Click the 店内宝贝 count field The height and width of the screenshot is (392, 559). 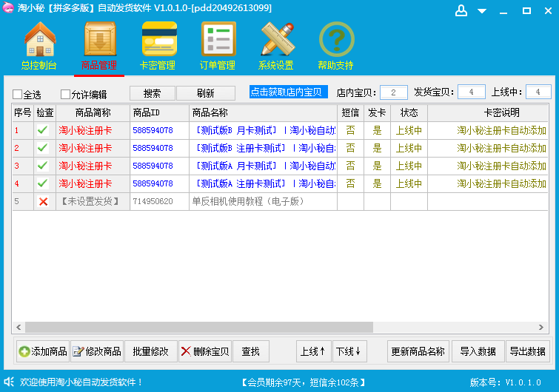(394, 92)
